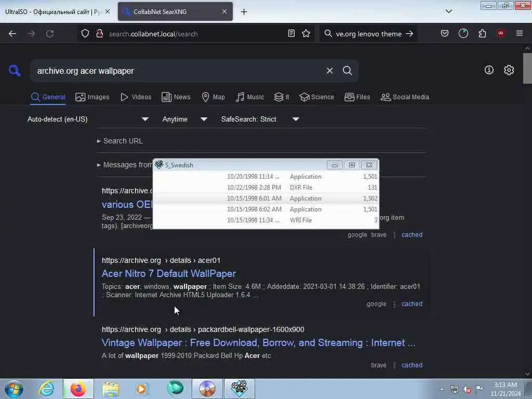Click the page vertical scrollbar thumb
Viewport: 532px width, 399px height.
point(527,68)
